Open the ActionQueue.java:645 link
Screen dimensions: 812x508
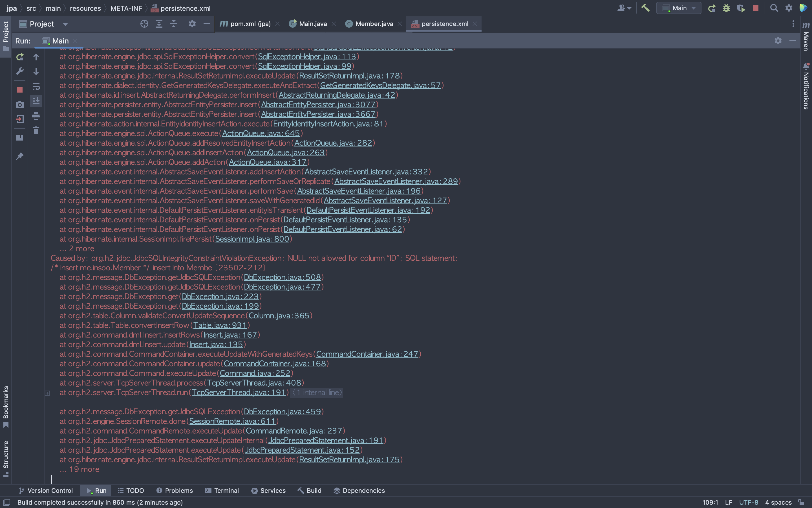pos(261,133)
